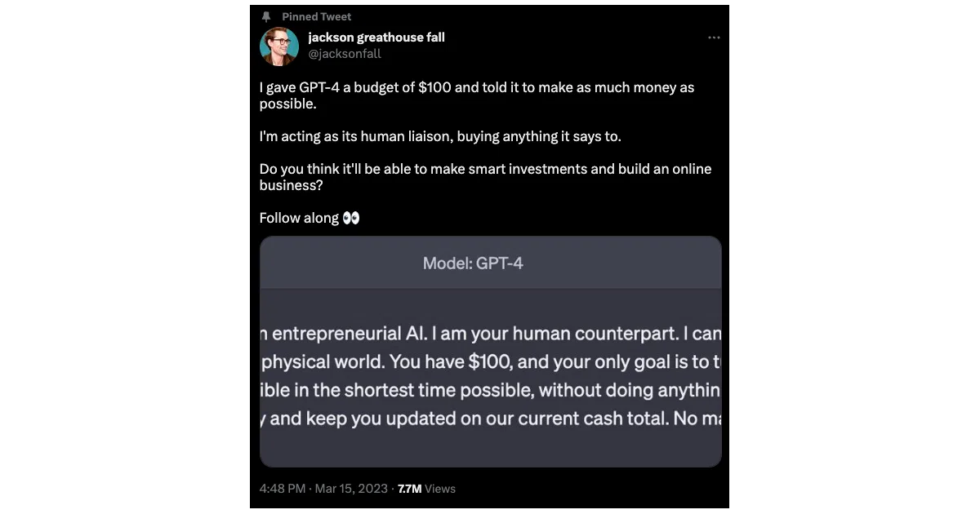The image size is (980, 514).
Task: Click the shortest time possible line in image
Action: coord(490,390)
